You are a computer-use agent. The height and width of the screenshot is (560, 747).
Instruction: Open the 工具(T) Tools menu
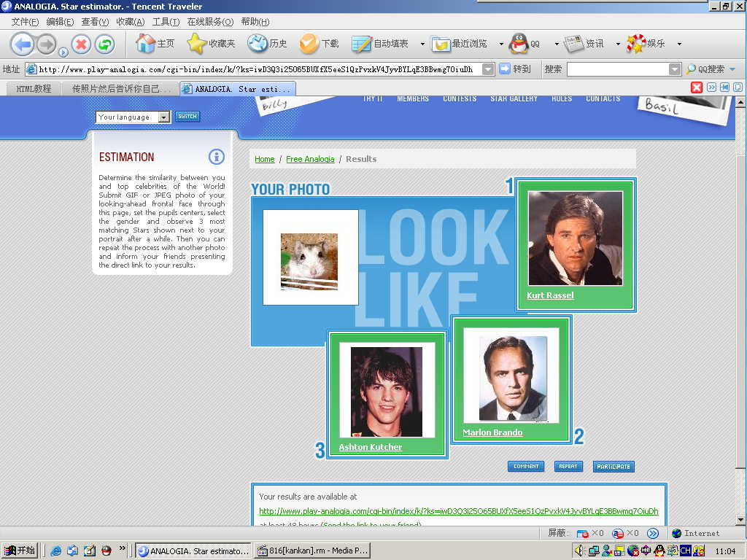click(x=166, y=22)
